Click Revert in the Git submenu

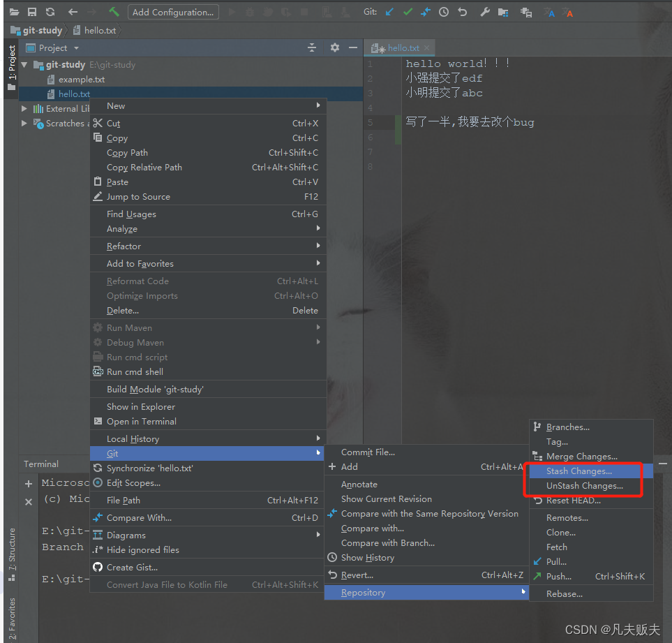click(426, 575)
